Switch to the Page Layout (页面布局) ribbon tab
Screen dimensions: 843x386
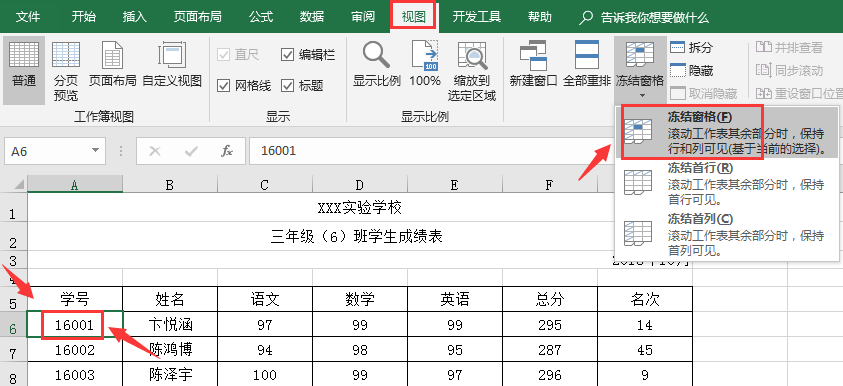point(197,17)
